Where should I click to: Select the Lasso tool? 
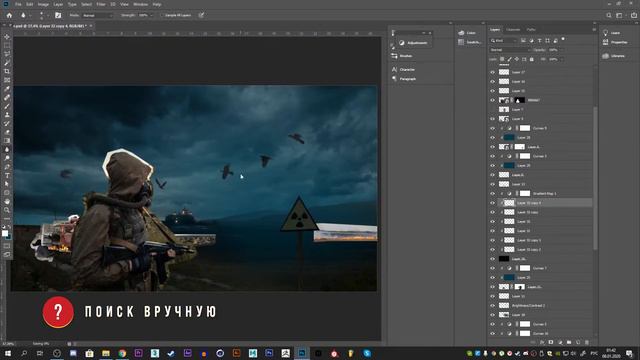tap(7, 54)
